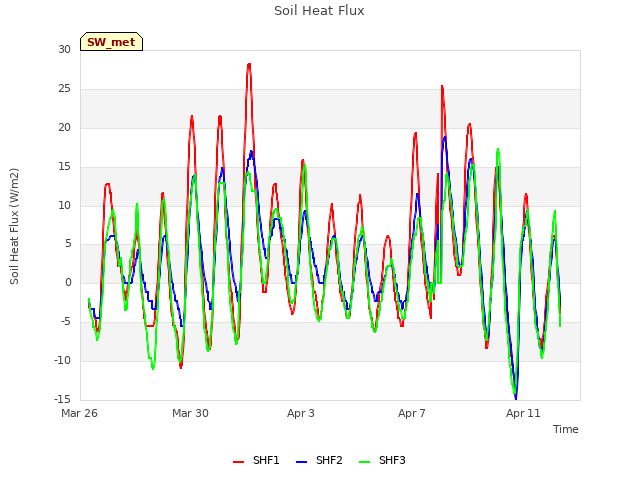The image size is (640, 480).
Task: Click the lowest blue SHF2 trough near -15
Action: pos(516,398)
